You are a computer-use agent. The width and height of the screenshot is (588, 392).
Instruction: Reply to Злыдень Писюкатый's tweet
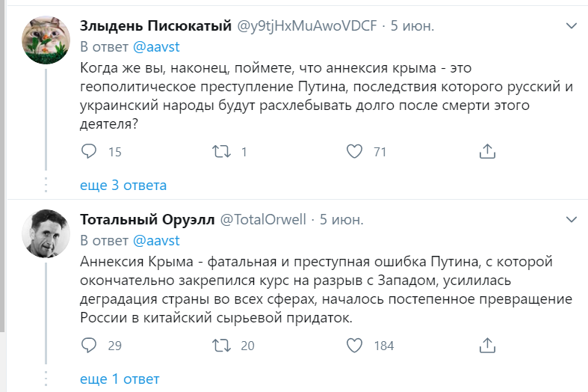tap(89, 152)
